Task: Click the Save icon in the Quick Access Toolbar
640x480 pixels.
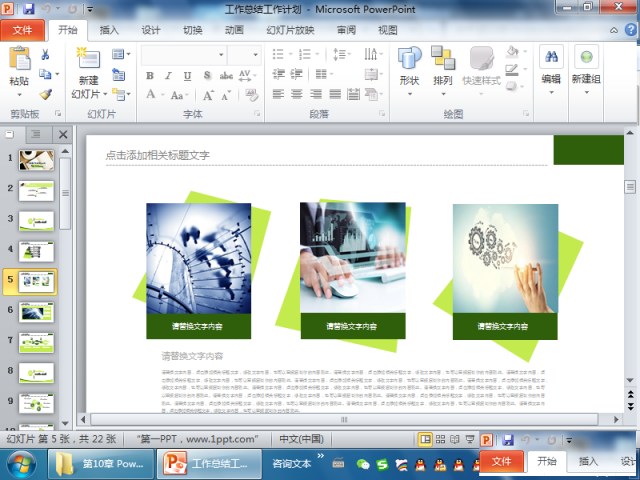Action: click(28, 9)
